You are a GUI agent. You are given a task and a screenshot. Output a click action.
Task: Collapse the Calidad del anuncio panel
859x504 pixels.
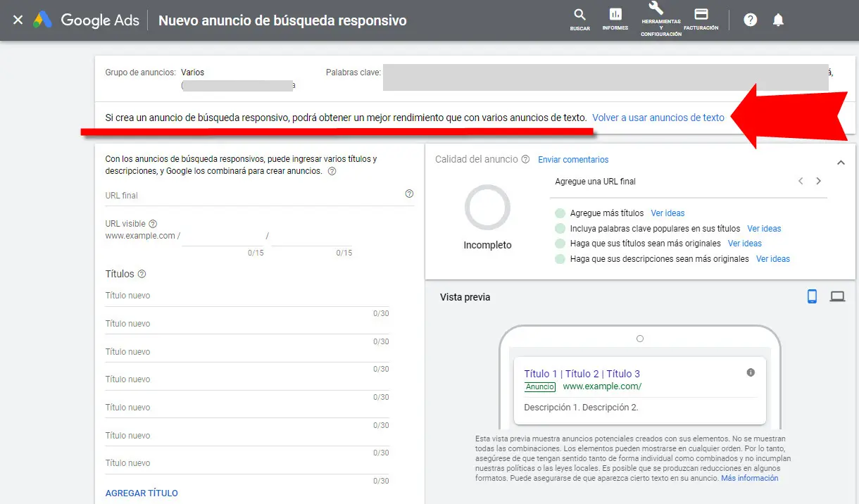pyautogui.click(x=840, y=163)
